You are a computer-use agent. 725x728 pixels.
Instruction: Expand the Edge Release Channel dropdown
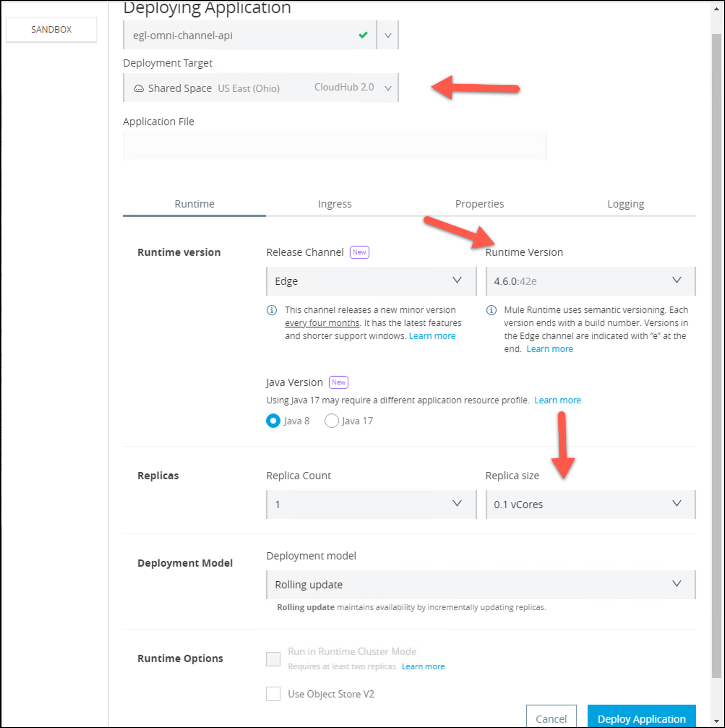457,281
